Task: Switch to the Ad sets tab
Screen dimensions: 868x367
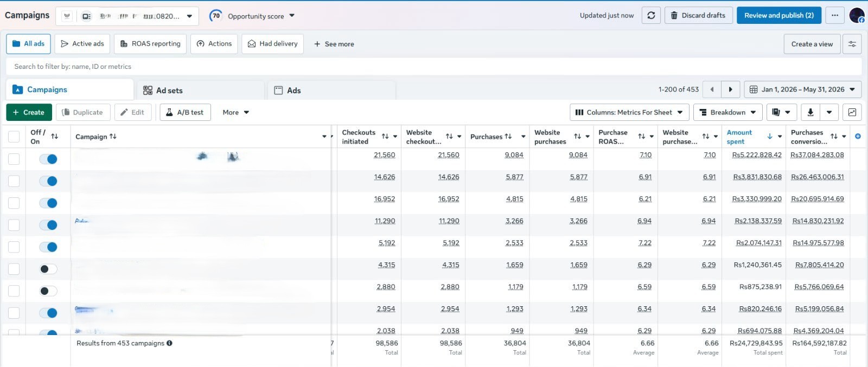Action: pos(201,90)
